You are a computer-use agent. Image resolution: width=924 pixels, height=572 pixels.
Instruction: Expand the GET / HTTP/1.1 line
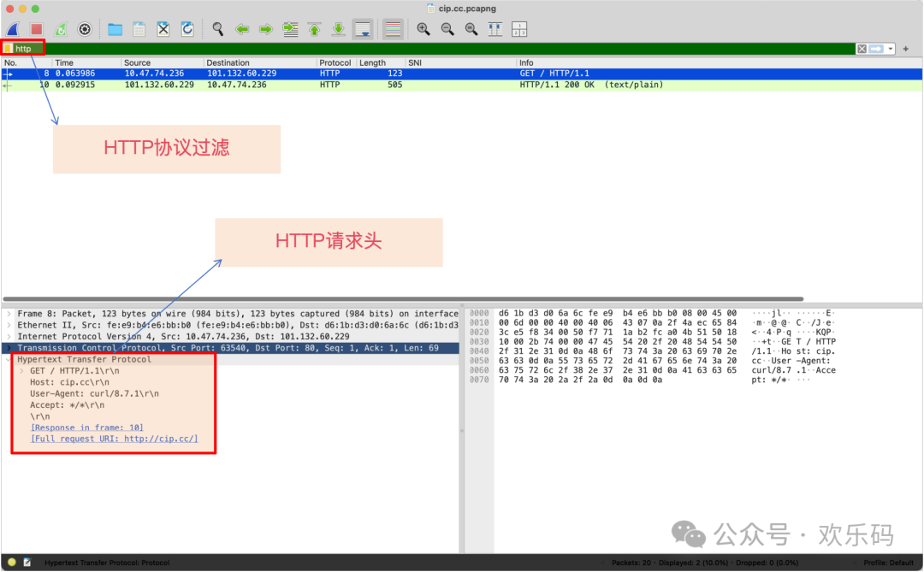[20, 371]
